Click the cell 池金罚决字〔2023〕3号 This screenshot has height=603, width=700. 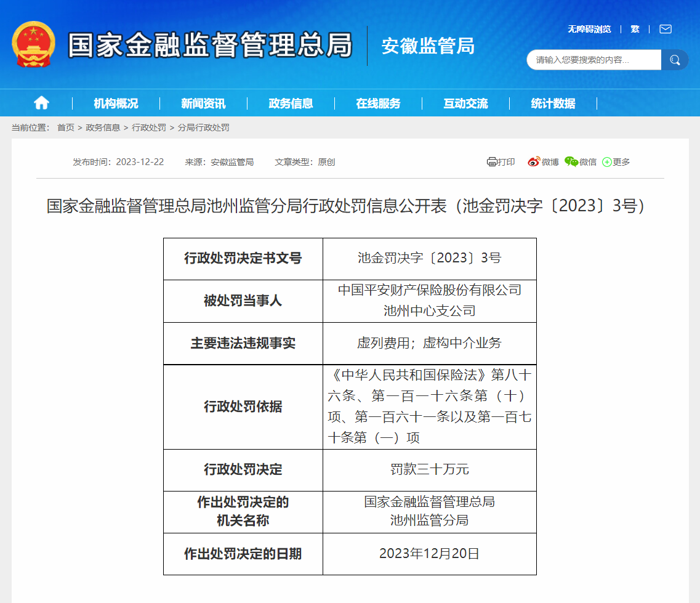click(430, 259)
